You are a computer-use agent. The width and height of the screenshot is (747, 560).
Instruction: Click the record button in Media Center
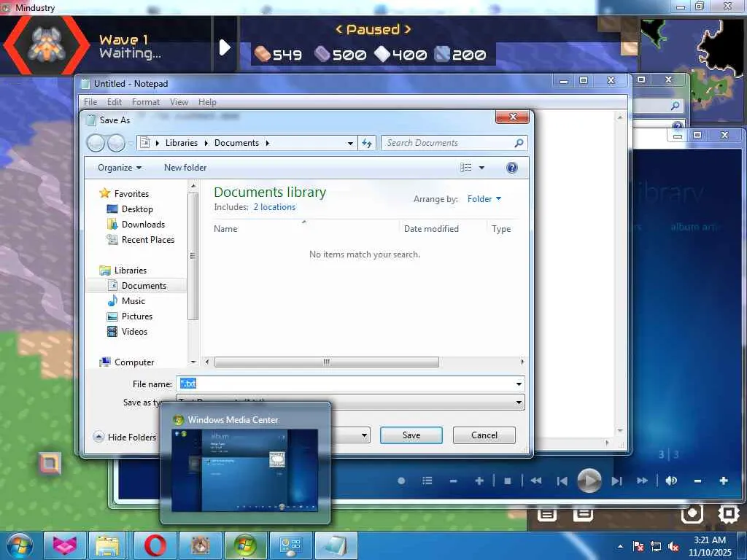(401, 481)
